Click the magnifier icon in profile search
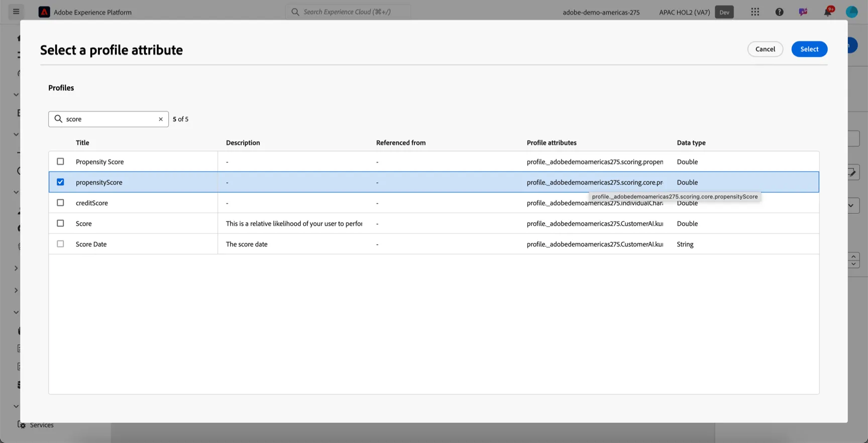This screenshot has width=868, height=443. [x=58, y=119]
